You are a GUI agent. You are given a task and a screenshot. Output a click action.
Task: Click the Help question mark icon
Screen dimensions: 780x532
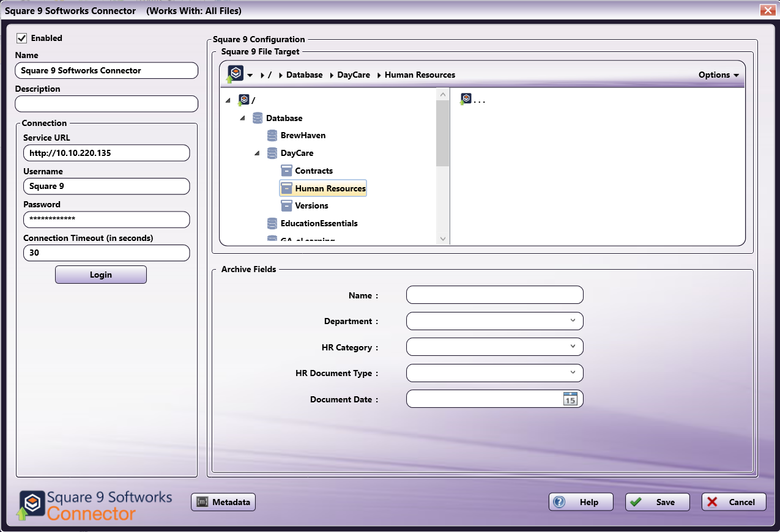coord(559,502)
